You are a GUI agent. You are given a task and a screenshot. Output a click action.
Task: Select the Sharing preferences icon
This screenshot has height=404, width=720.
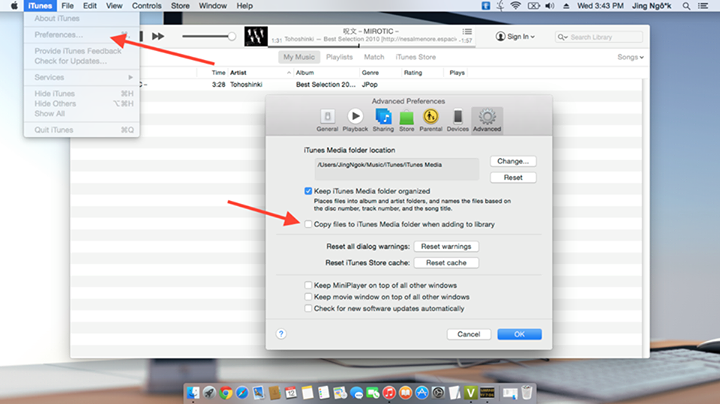(383, 119)
